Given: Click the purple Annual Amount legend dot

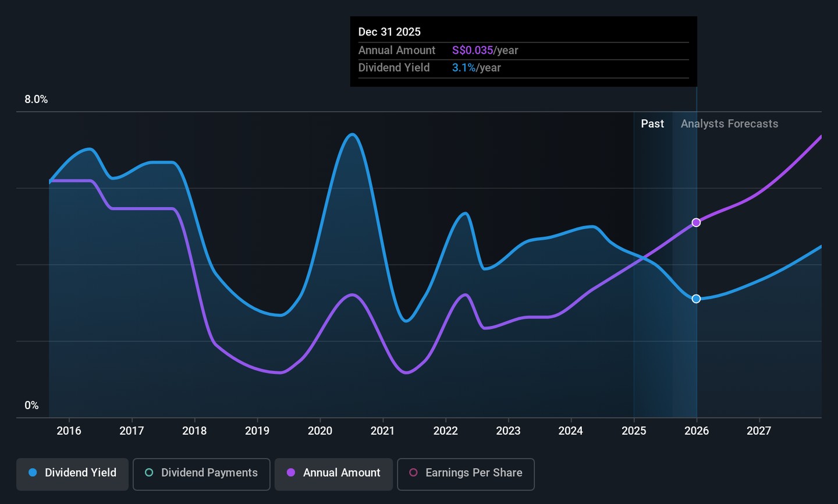Looking at the screenshot, I should [x=291, y=473].
